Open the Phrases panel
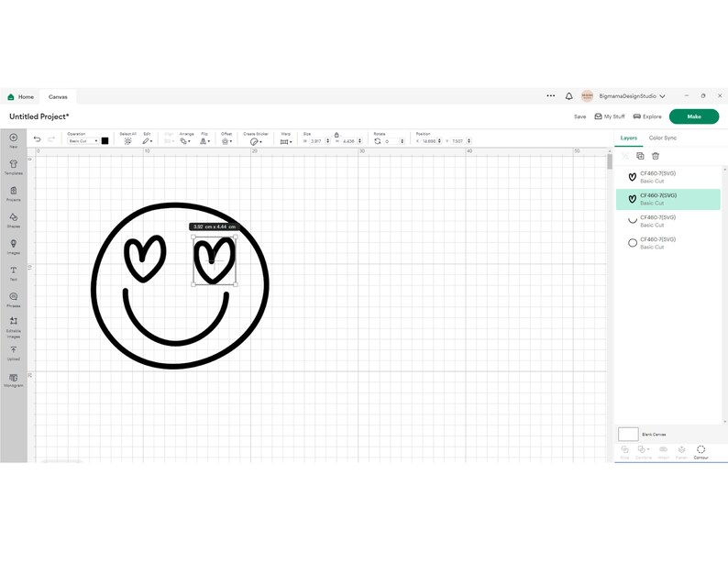The image size is (728, 585). coord(14,300)
